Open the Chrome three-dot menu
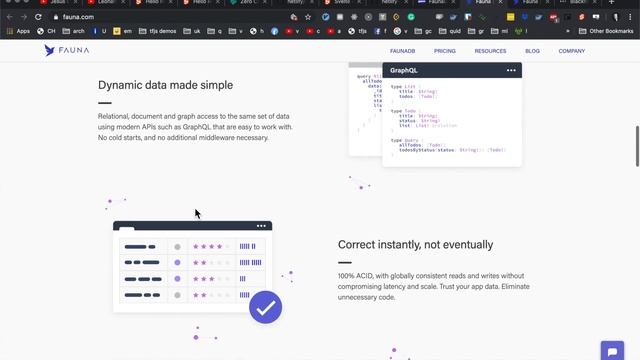The image size is (640, 360). (x=630, y=17)
